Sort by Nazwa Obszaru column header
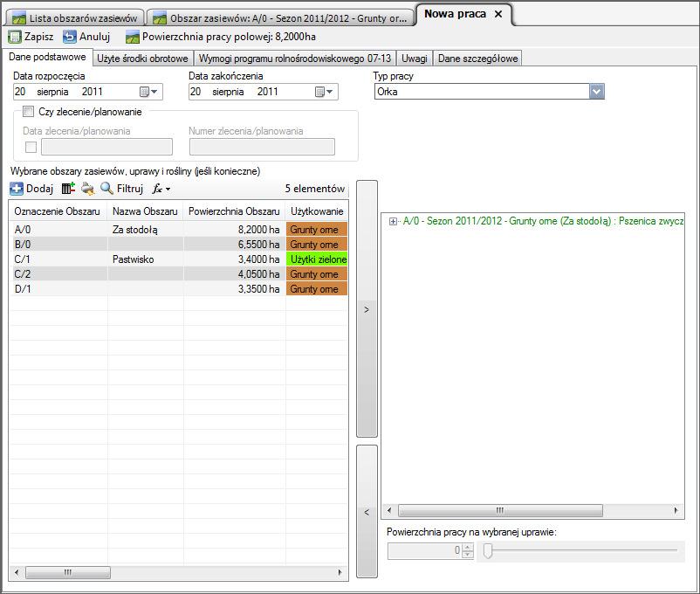Viewport: 700px width, 594px height. [x=145, y=211]
